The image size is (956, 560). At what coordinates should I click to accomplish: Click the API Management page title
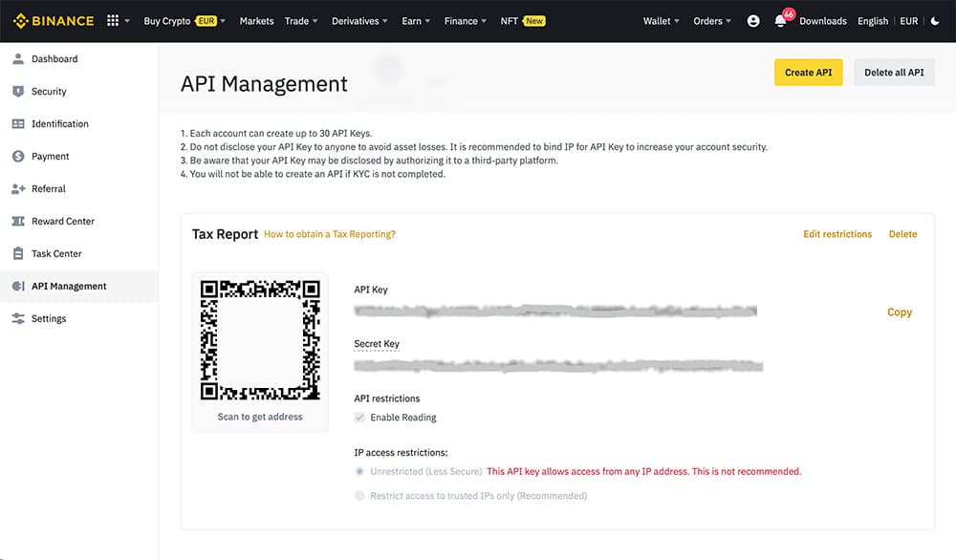click(264, 84)
